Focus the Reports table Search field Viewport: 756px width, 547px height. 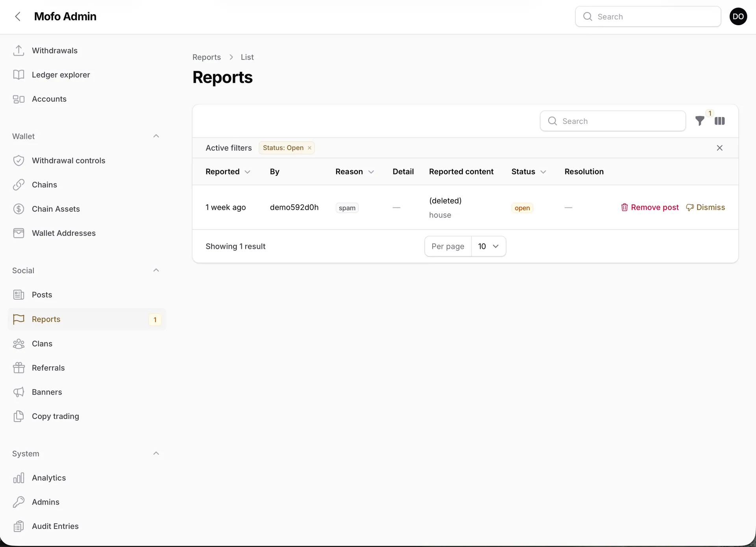[x=613, y=121]
